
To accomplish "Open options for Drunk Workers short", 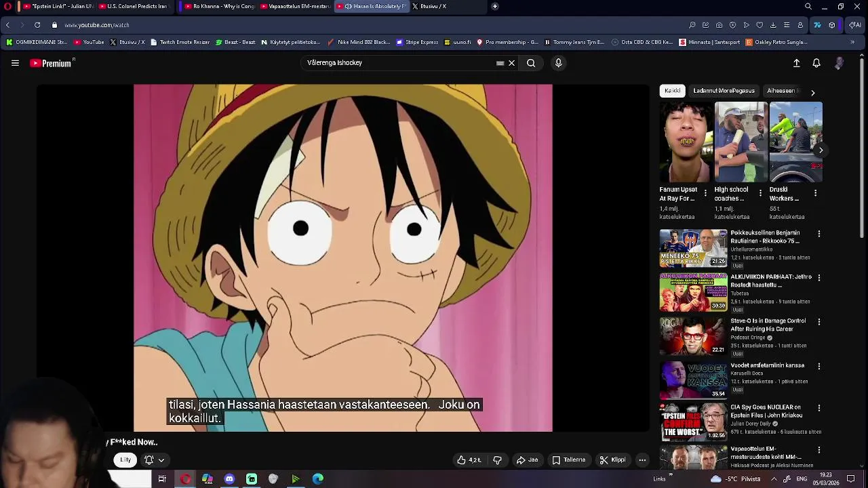I will coord(816,194).
